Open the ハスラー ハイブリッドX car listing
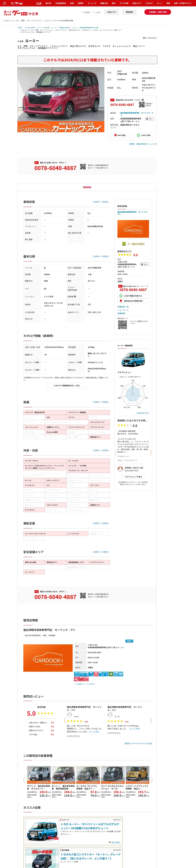 (x=138, y=782)
